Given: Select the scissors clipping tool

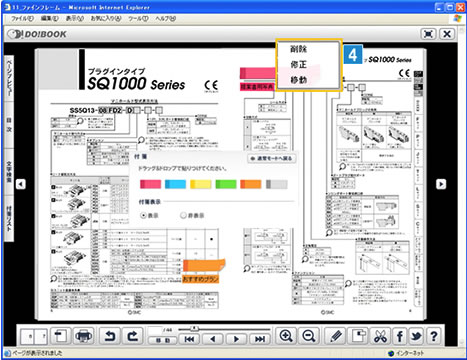Looking at the screenshot, I should [380, 336].
